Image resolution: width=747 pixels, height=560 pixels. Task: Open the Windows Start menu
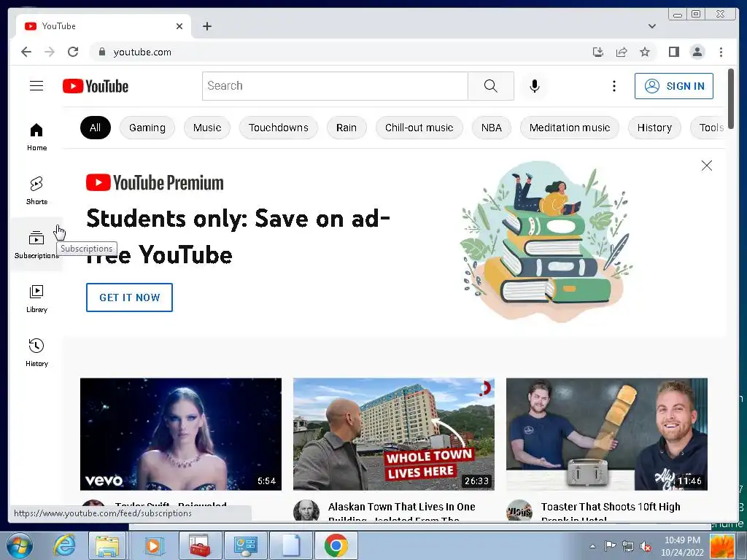point(19,545)
